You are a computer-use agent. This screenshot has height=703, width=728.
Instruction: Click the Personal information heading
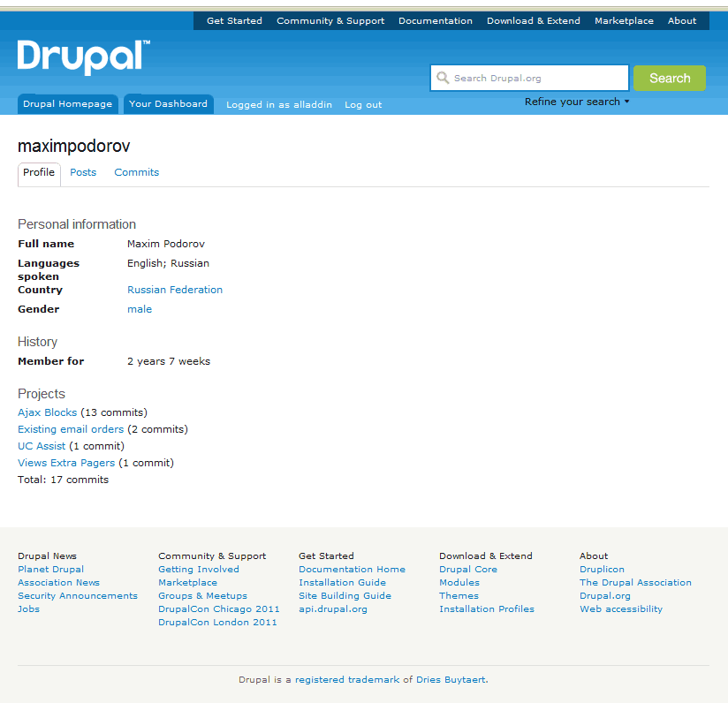pyautogui.click(x=77, y=224)
